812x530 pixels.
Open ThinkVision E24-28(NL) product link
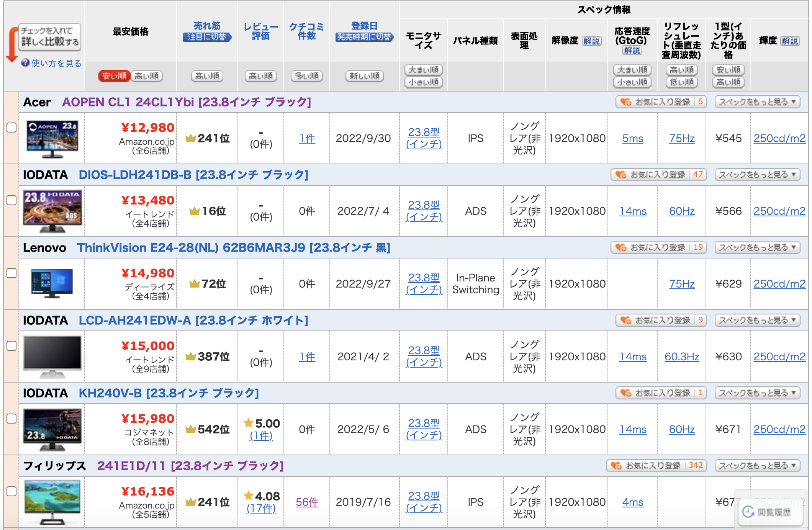click(234, 247)
